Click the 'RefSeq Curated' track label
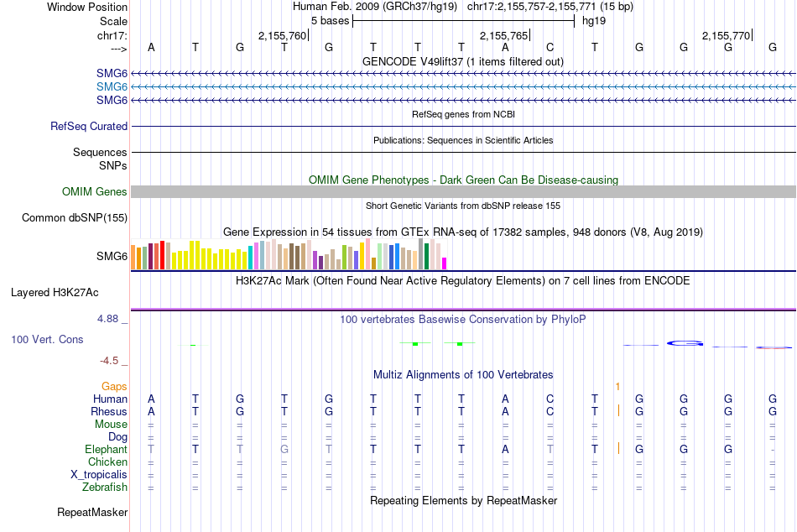The image size is (797, 532). (89, 126)
